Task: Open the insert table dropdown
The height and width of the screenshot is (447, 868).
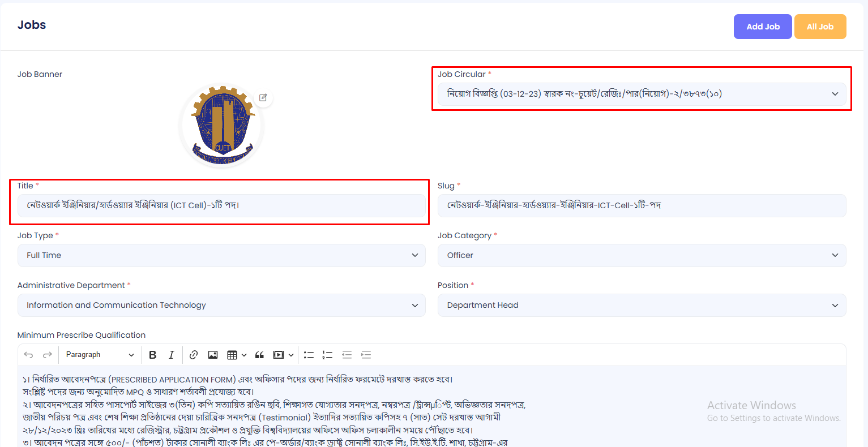Action: 237,355
